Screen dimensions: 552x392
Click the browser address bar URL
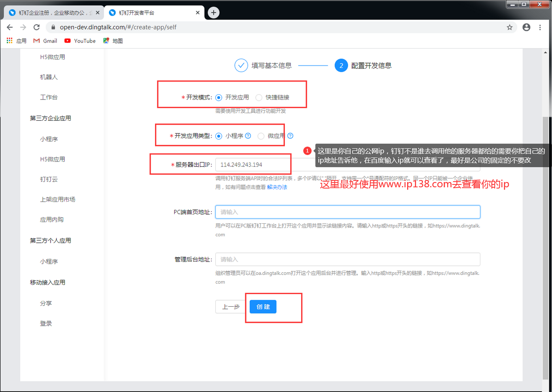pos(118,27)
